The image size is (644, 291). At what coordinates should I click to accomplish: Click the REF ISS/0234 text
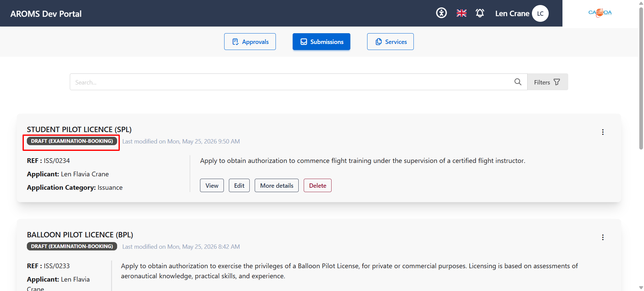pyautogui.click(x=48, y=161)
